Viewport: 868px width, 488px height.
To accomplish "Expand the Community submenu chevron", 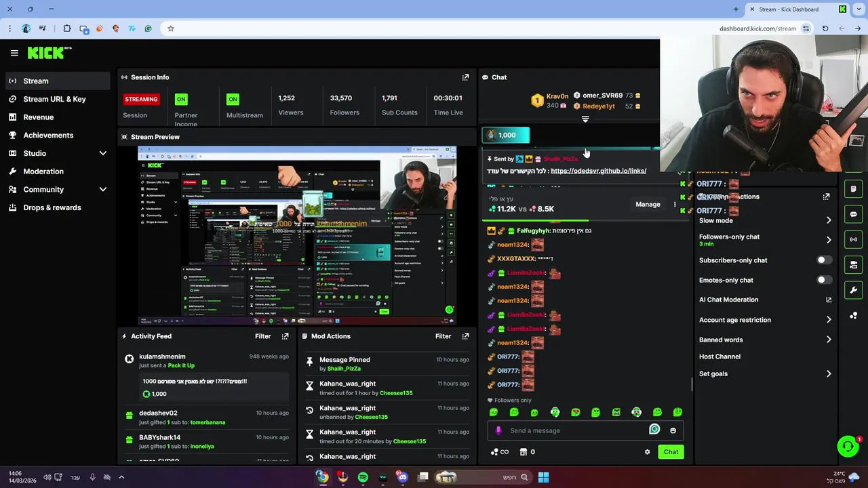I will (103, 190).
